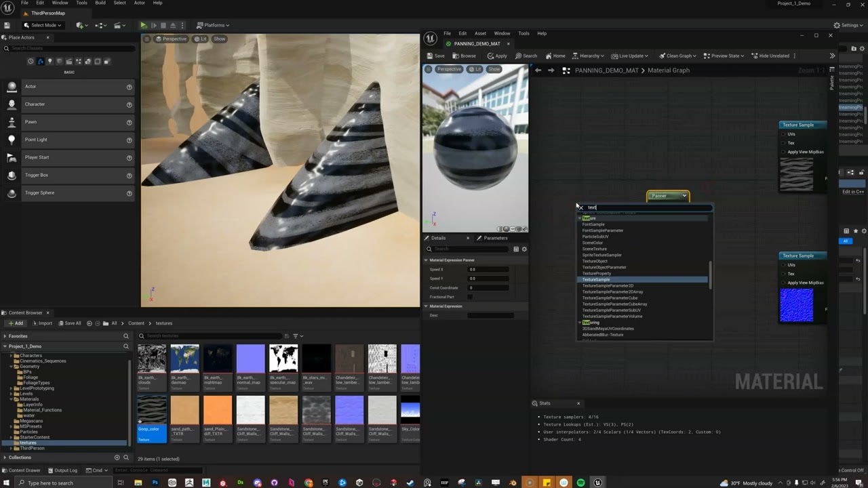Open help for the Trigger Box actor
868x488 pixels.
click(129, 175)
